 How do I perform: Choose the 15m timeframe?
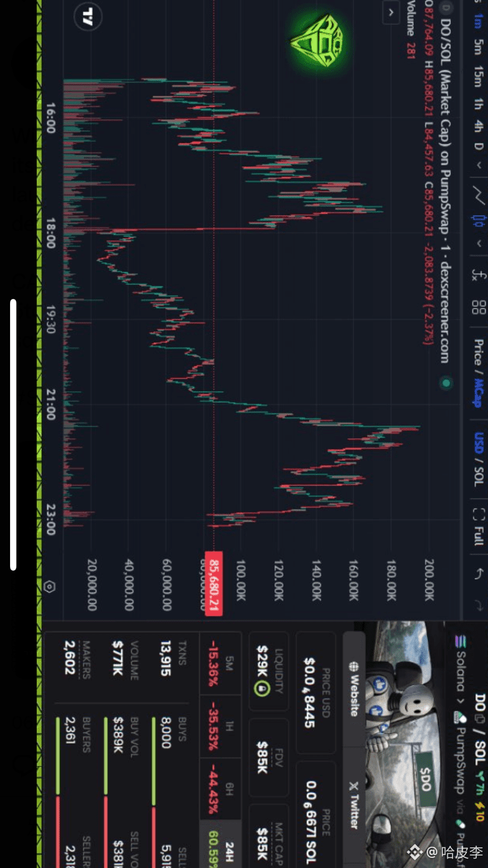pyautogui.click(x=479, y=77)
